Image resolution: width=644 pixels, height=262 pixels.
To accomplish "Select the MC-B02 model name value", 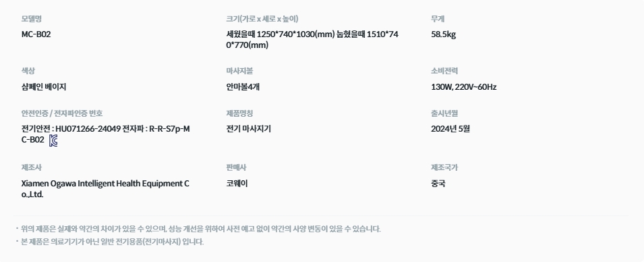I will coord(36,34).
